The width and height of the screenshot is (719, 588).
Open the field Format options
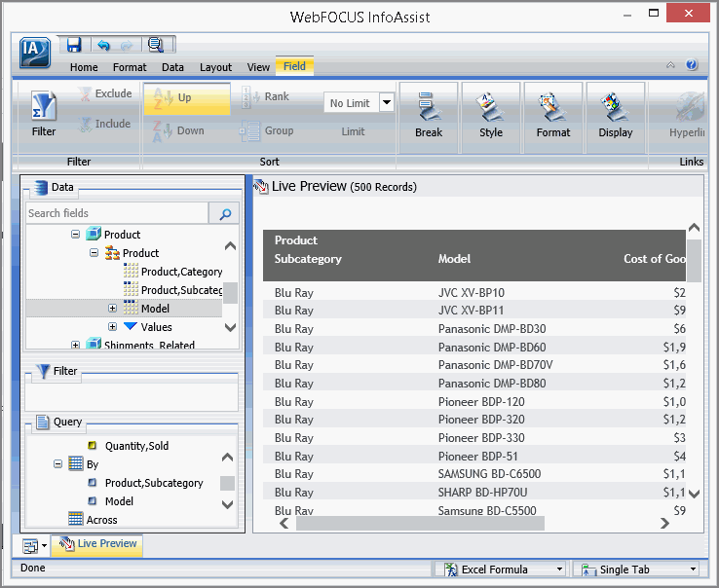[553, 116]
